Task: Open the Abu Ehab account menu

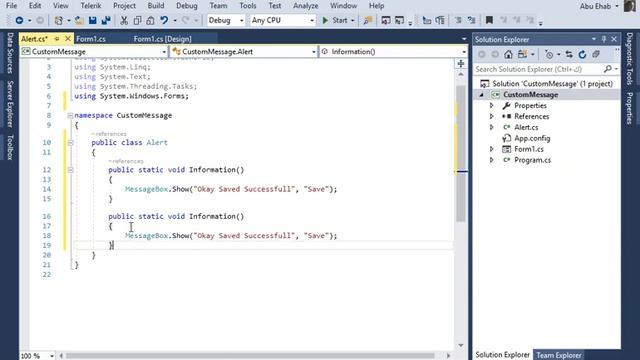Action: click(x=599, y=6)
